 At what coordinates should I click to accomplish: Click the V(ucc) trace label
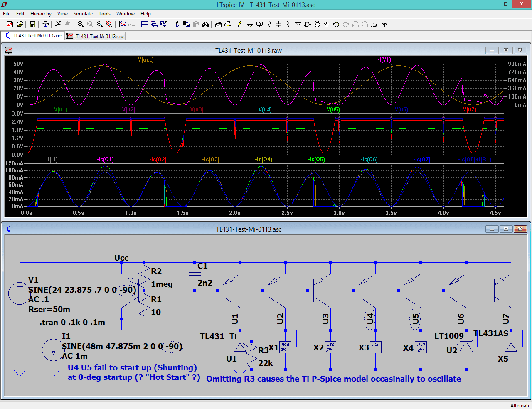pyautogui.click(x=145, y=60)
